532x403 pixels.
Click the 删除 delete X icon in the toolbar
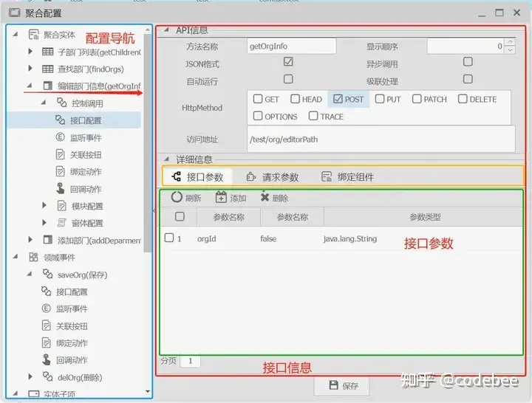click(265, 197)
